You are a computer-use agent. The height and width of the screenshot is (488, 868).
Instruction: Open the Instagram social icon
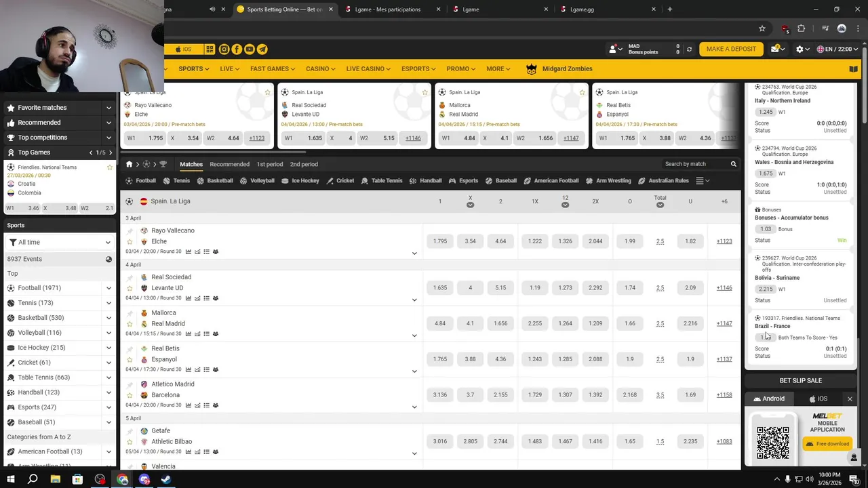[x=224, y=49]
